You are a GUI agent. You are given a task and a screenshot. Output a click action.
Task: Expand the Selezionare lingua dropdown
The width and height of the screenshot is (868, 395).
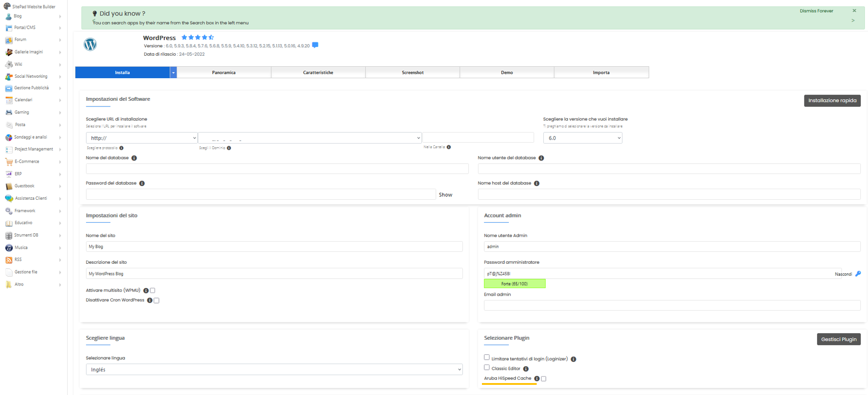[274, 370]
